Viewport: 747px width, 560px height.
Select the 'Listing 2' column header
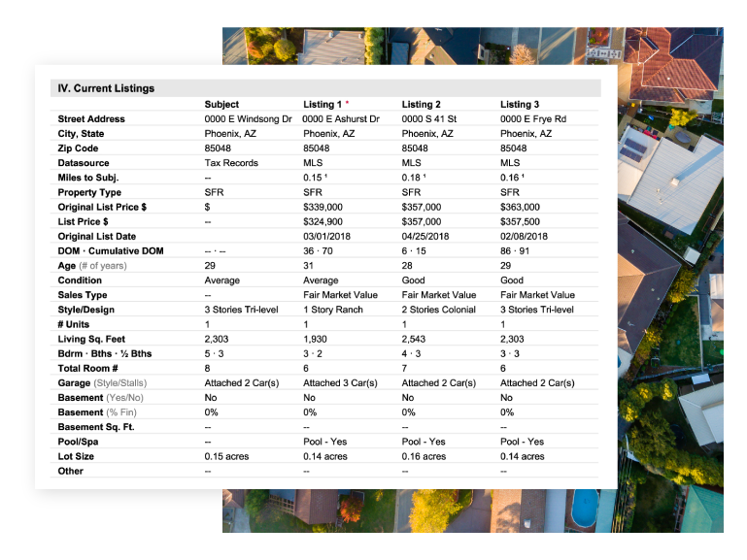tap(422, 104)
